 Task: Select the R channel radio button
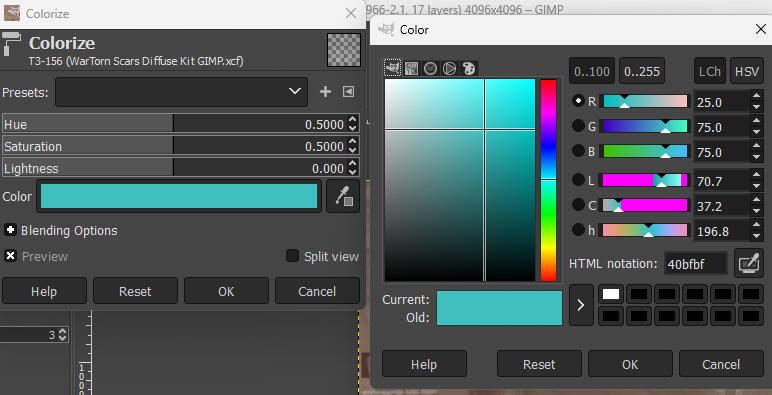[x=578, y=101]
